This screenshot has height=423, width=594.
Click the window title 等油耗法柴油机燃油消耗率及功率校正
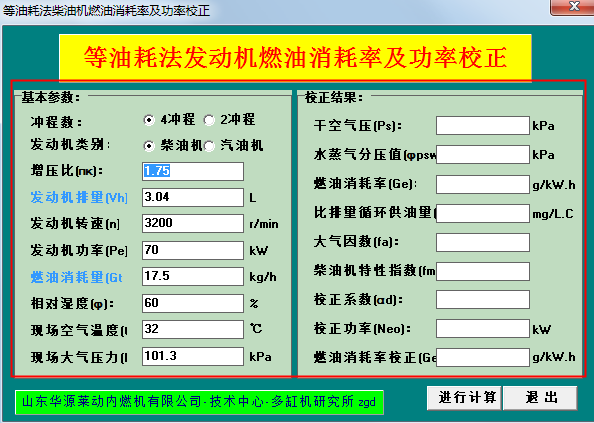click(106, 10)
